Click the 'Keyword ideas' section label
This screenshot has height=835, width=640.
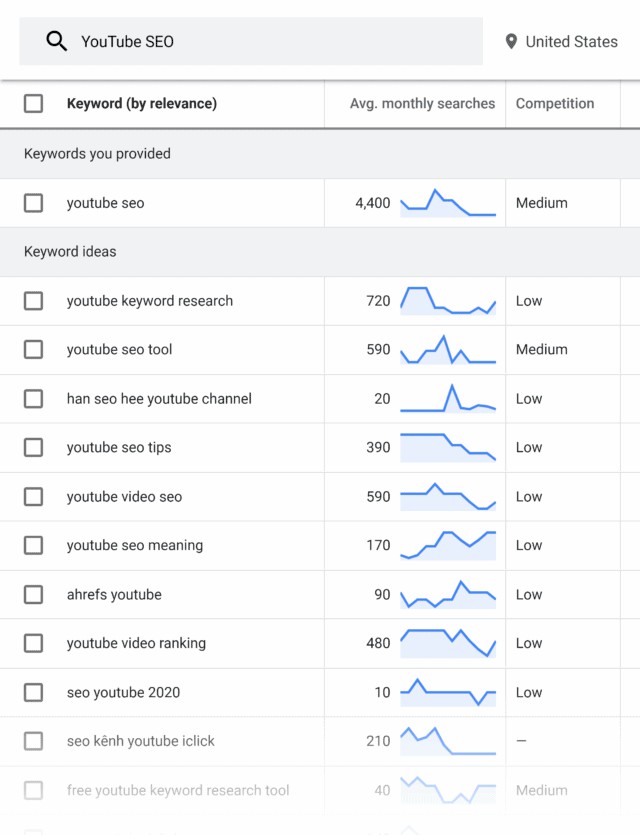click(70, 251)
